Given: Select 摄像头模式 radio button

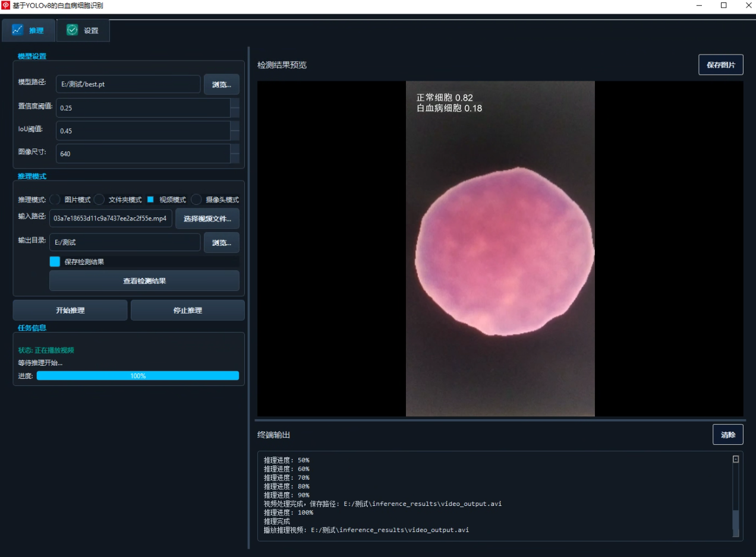Looking at the screenshot, I should 197,200.
